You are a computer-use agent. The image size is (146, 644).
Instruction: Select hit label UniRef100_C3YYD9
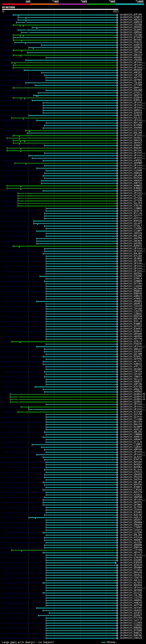coord(131,550)
